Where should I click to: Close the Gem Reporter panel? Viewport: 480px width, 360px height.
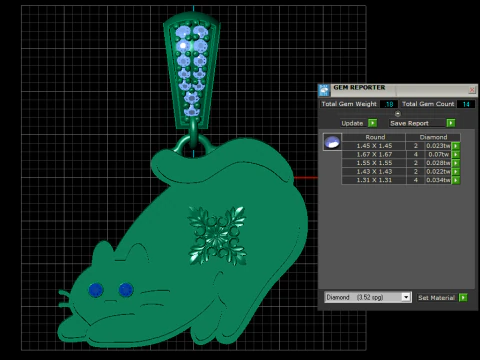click(x=472, y=90)
